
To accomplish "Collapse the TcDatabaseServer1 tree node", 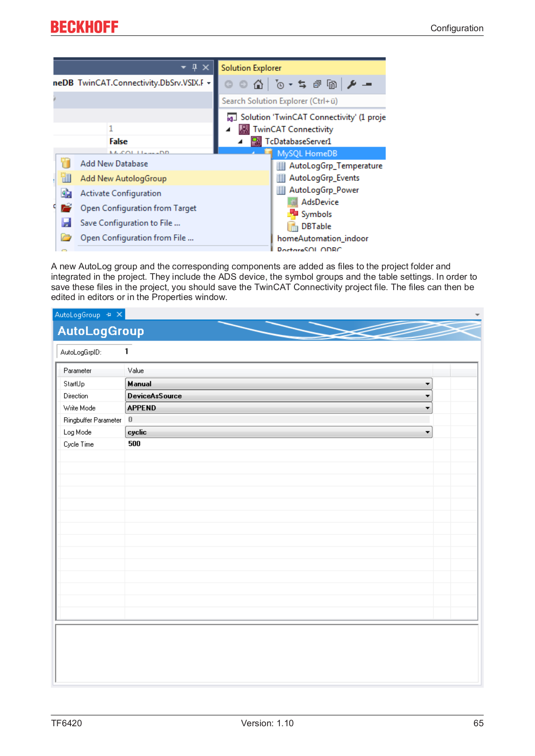I will [x=241, y=141].
